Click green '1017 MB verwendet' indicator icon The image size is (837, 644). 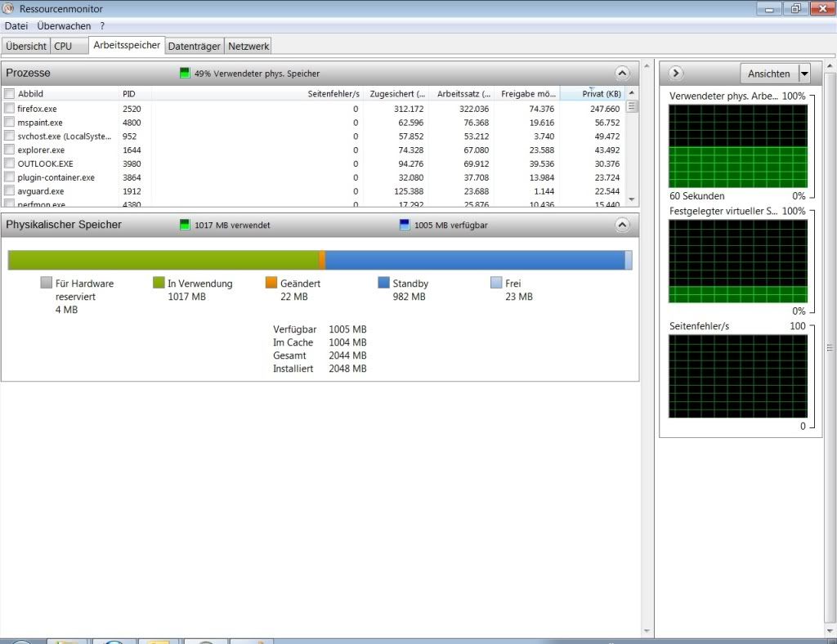tap(186, 225)
